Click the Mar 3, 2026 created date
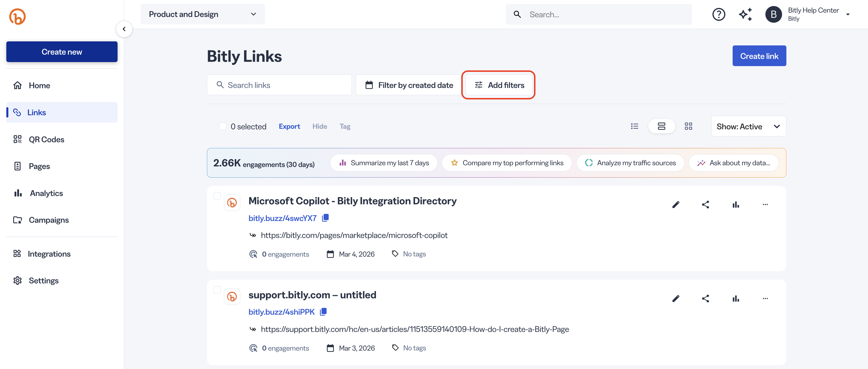This screenshot has height=369, width=868. click(357, 348)
